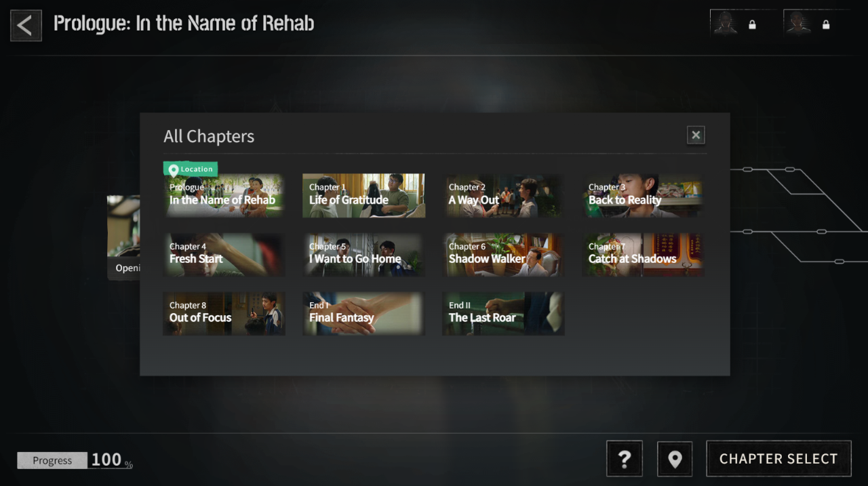Click the location pin icon button
Screen dimensions: 868x486
point(675,459)
